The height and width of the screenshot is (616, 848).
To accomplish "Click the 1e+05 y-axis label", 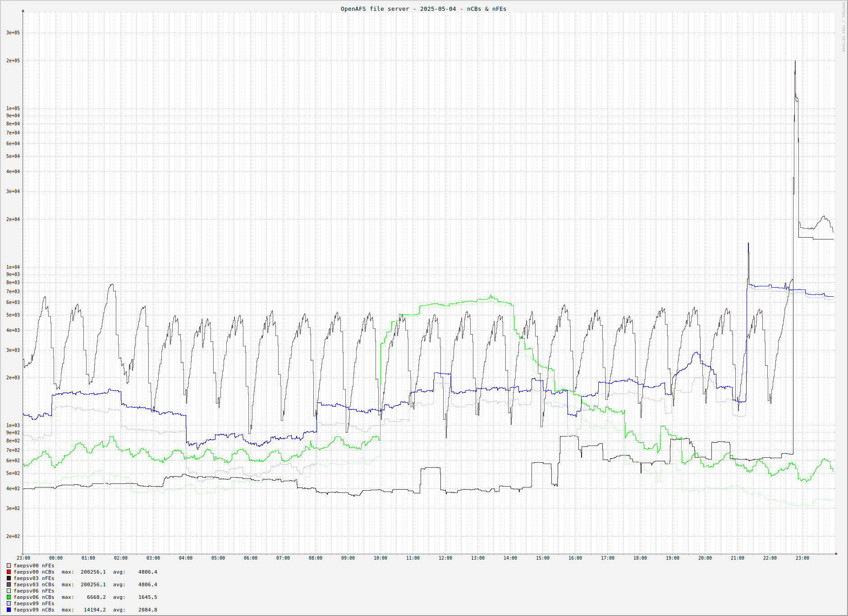I will (13, 108).
